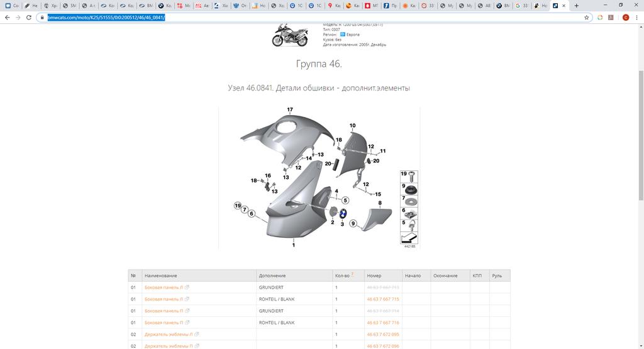Open the Держатель эмблемы Л part link

(x=168, y=335)
